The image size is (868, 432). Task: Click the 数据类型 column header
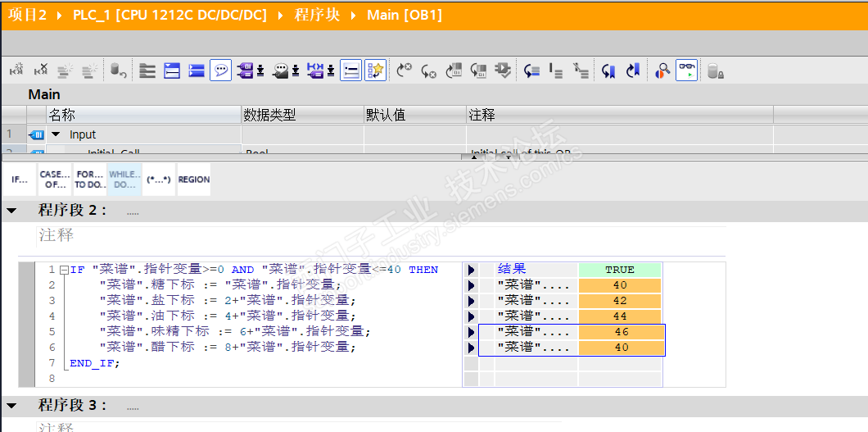pos(303,115)
